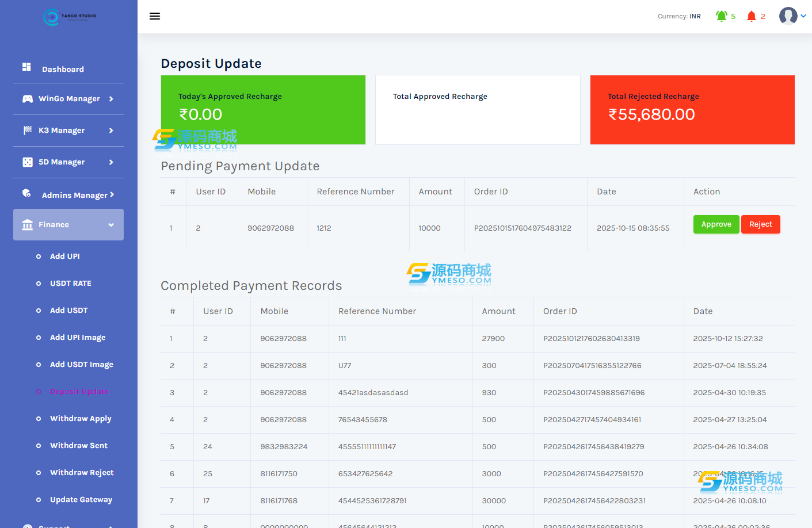
Task: Open the Add UPI page
Action: point(65,257)
